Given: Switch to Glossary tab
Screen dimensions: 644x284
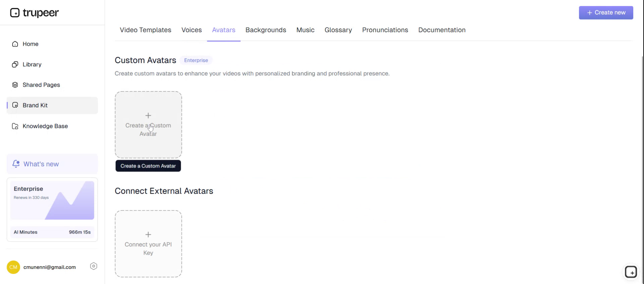Looking at the screenshot, I should pos(338,30).
